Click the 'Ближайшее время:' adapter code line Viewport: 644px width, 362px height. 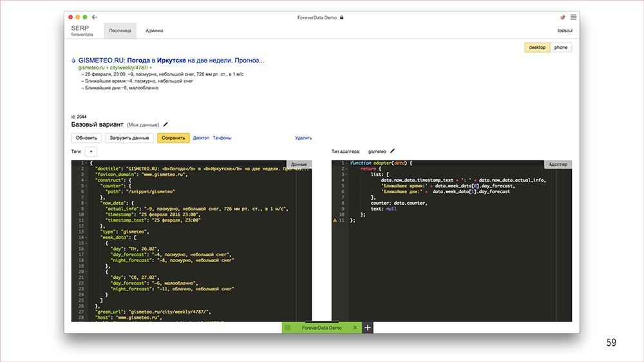(x=448, y=186)
